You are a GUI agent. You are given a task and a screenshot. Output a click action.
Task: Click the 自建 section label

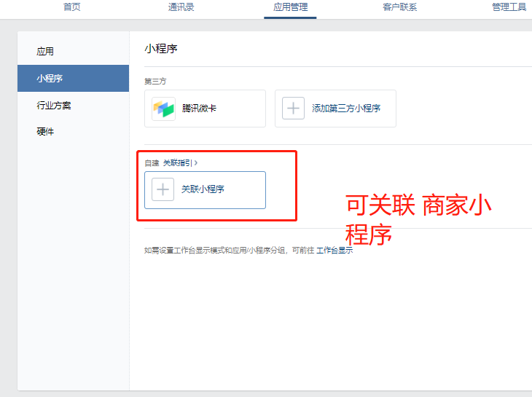point(152,163)
